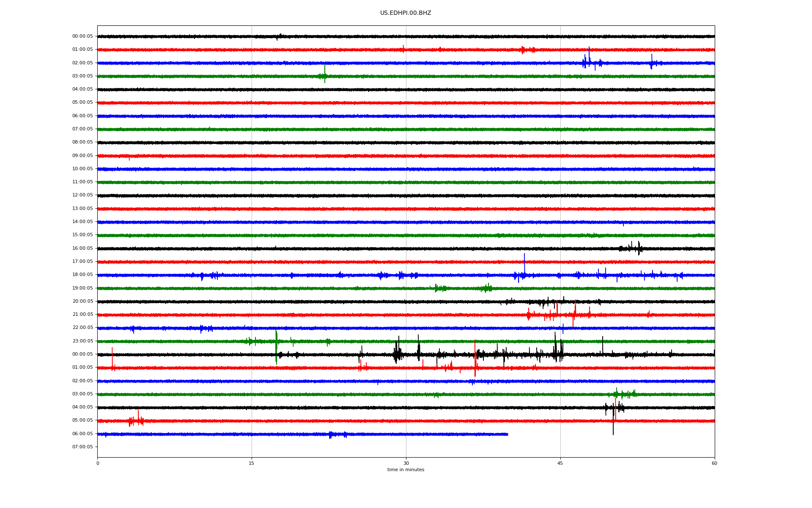
Task: Click the 0 tick on time axis
Action: click(98, 463)
